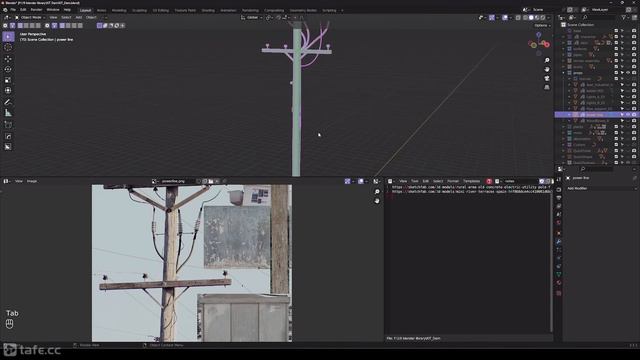Image resolution: width=640 pixels, height=360 pixels.
Task: Toggle eye visibility of props collection
Action: (628, 73)
